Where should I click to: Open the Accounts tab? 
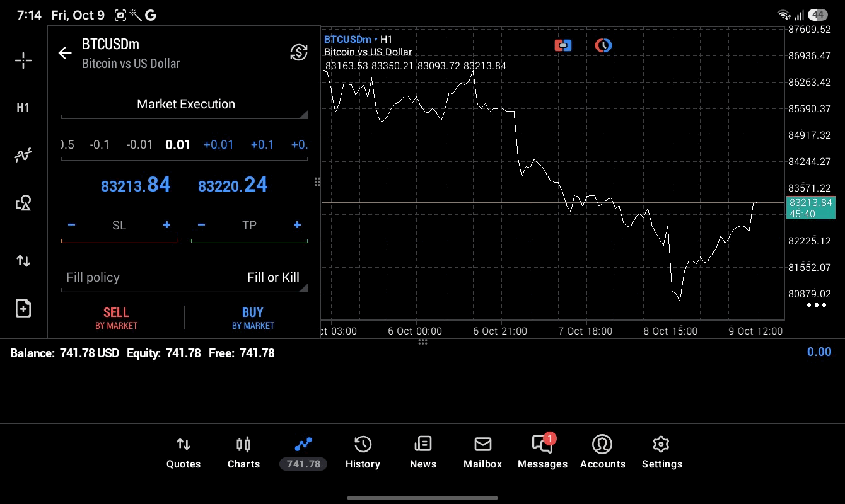tap(602, 453)
